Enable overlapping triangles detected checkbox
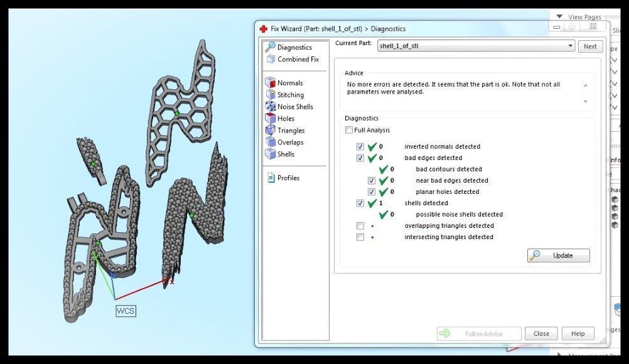Viewport: 629px width, 364px height. (360, 226)
